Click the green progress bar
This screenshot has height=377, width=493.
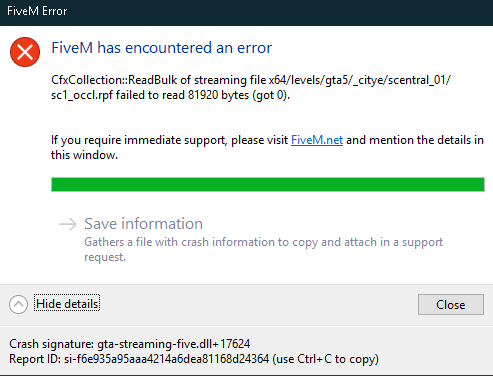[268, 185]
